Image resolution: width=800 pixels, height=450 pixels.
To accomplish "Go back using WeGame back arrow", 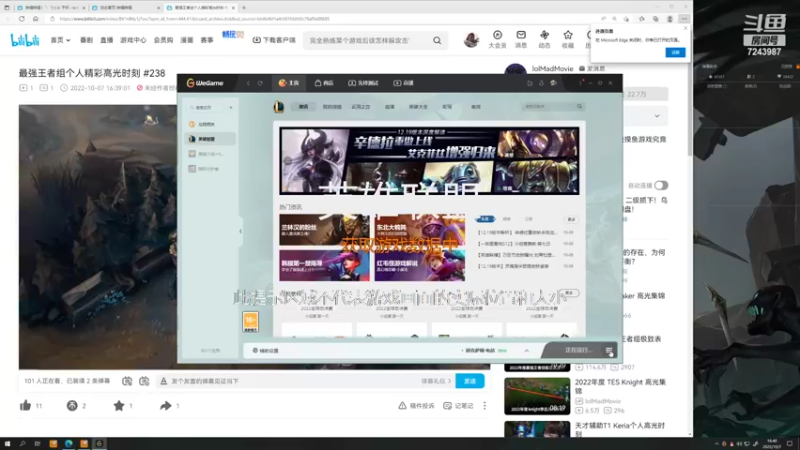I will pyautogui.click(x=248, y=83).
